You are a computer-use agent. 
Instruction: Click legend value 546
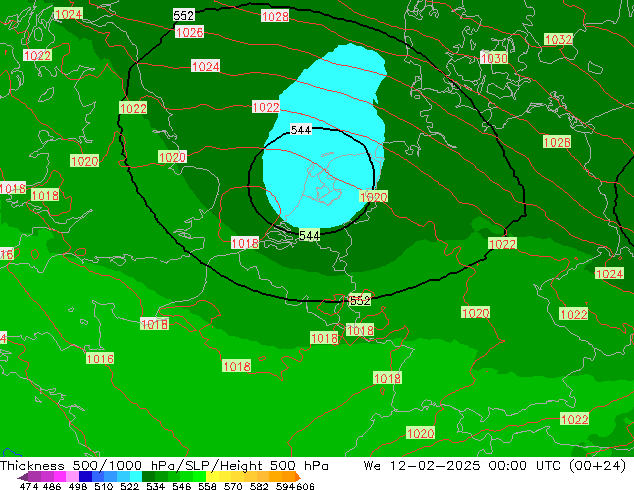pyautogui.click(x=182, y=486)
